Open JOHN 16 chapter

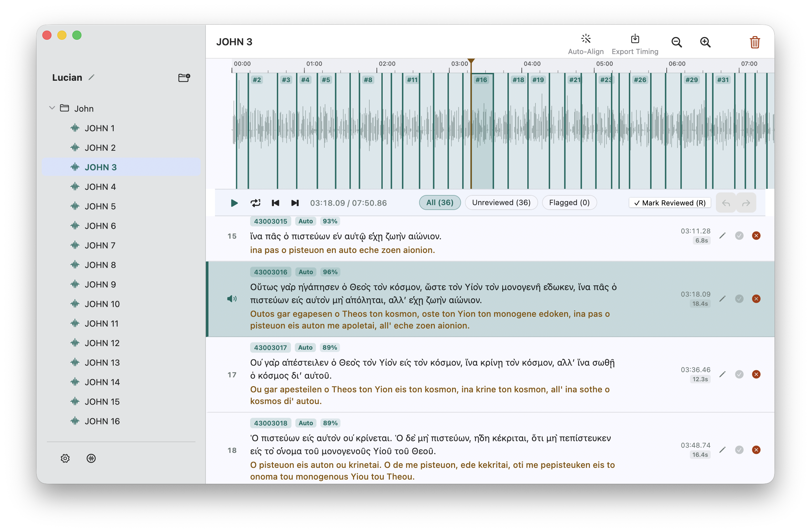coord(121,421)
